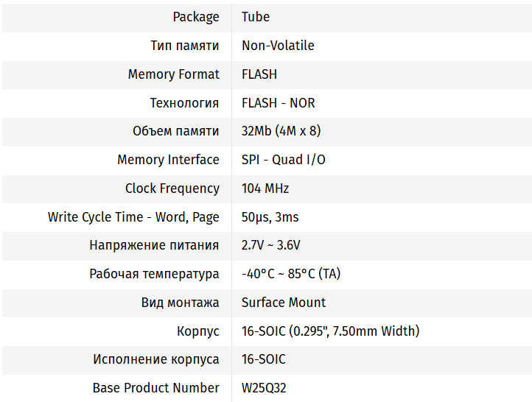
Task: Select the "Non-Volatile" value text
Action: (x=278, y=46)
